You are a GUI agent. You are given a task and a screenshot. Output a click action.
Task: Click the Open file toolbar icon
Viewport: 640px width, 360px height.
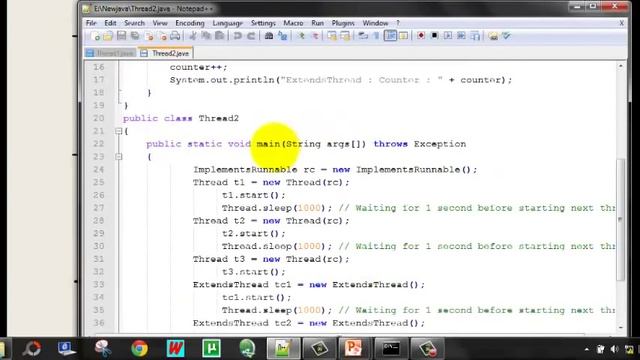(x=108, y=36)
